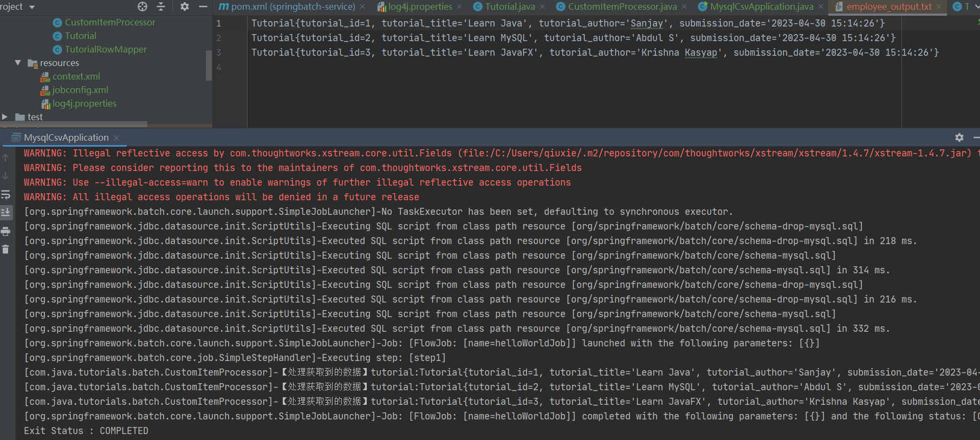Close employee_output.txt editor tab
The height and width of the screenshot is (440, 980).
(x=939, y=6)
